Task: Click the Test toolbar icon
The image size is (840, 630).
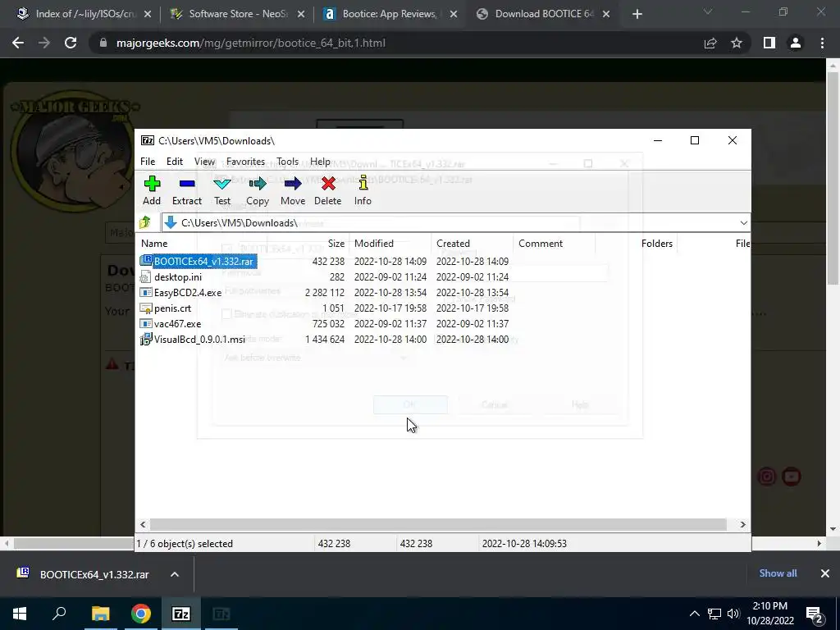Action: point(221,184)
